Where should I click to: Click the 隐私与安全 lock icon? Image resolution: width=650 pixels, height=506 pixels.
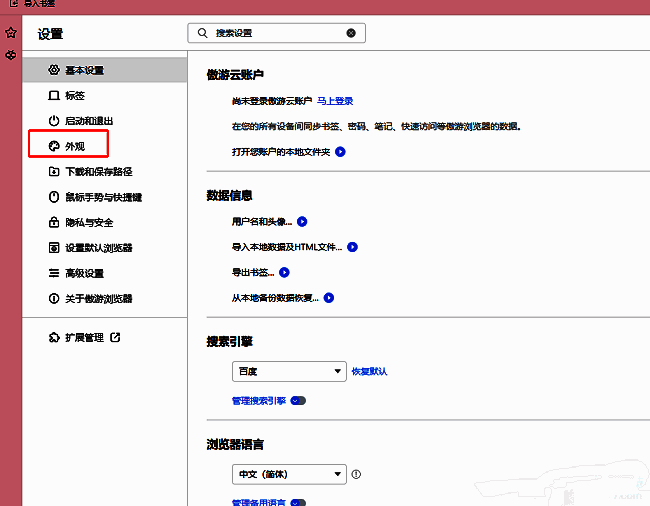click(x=54, y=222)
